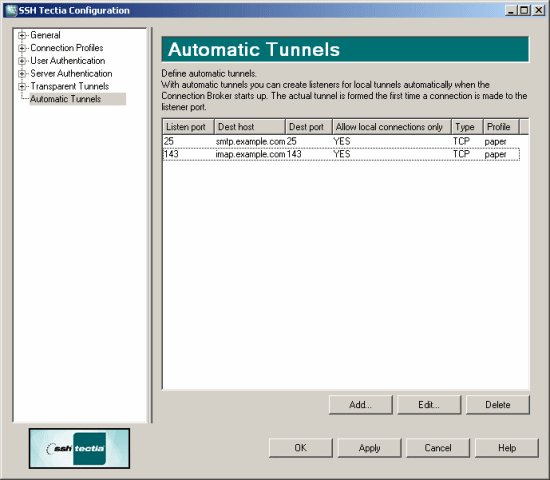Click the Edit... button
The width and height of the screenshot is (550, 480).
(x=429, y=405)
